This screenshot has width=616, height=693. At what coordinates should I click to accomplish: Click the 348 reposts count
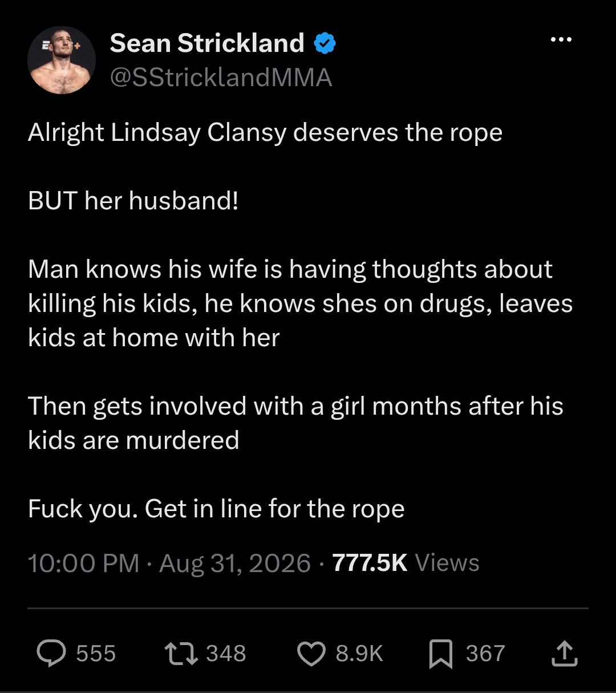coord(226,654)
